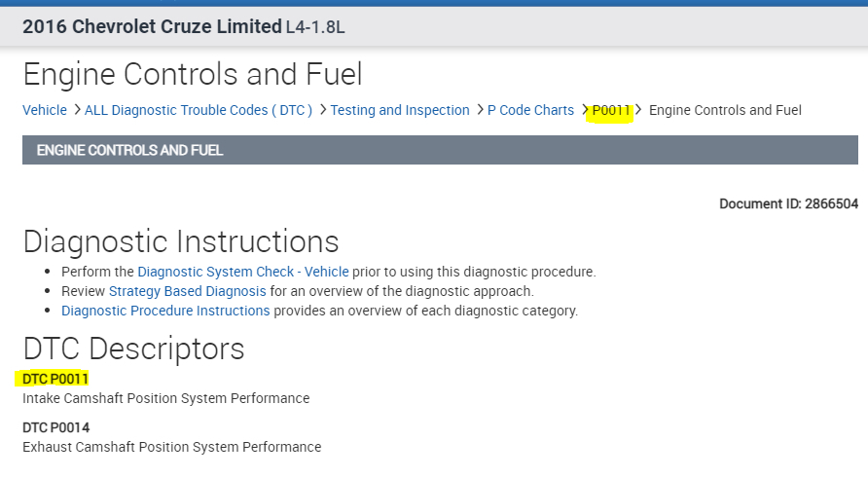868x478 pixels.
Task: Go to Testing and Inspection breadcrumb
Action: (x=400, y=110)
